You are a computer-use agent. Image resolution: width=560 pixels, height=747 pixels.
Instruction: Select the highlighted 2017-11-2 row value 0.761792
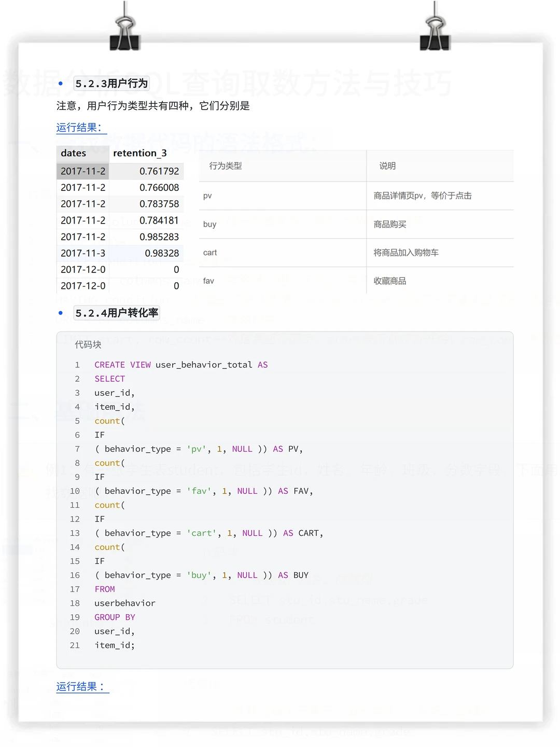click(160, 171)
